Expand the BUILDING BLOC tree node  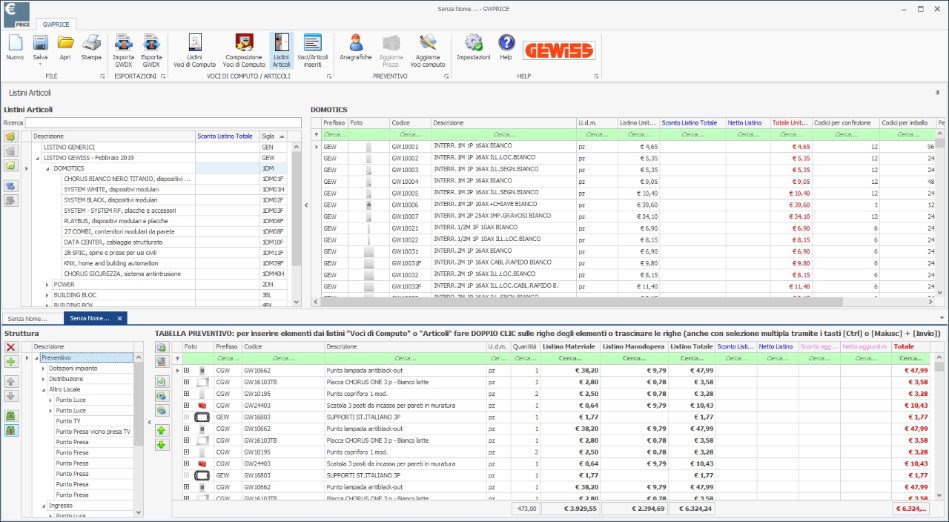tap(48, 295)
